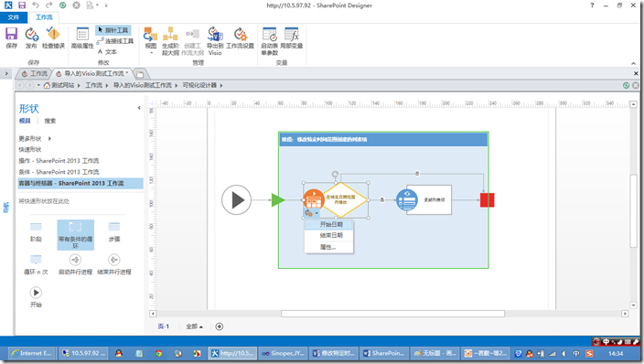Select the Start Parallel Process (启动并行进程) shape

point(76,264)
